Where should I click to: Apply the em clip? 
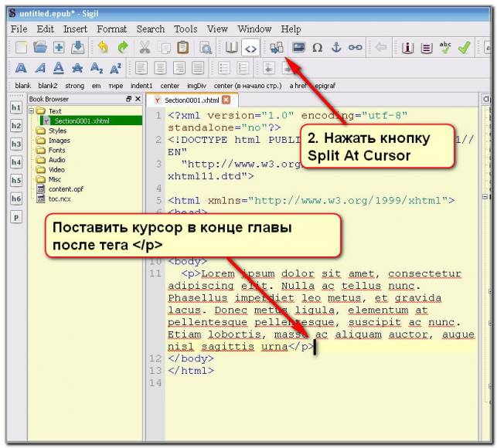96,86
